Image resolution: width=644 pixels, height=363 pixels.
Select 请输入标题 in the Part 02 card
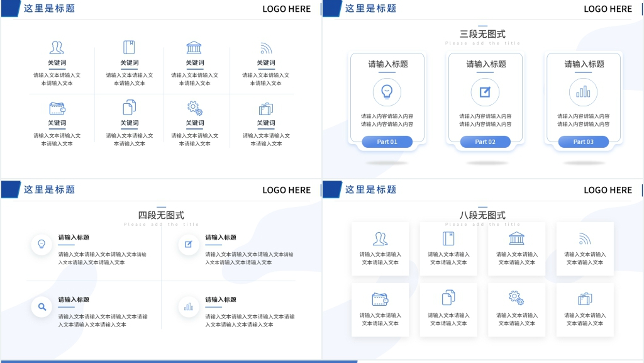pyautogui.click(x=486, y=64)
